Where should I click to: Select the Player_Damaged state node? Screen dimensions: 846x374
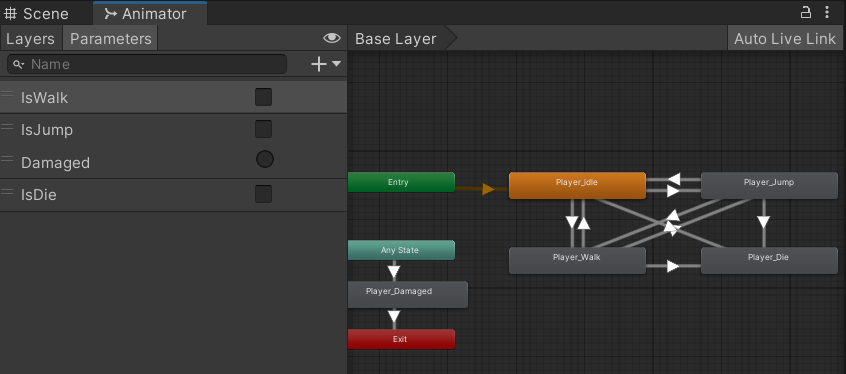[x=407, y=295]
